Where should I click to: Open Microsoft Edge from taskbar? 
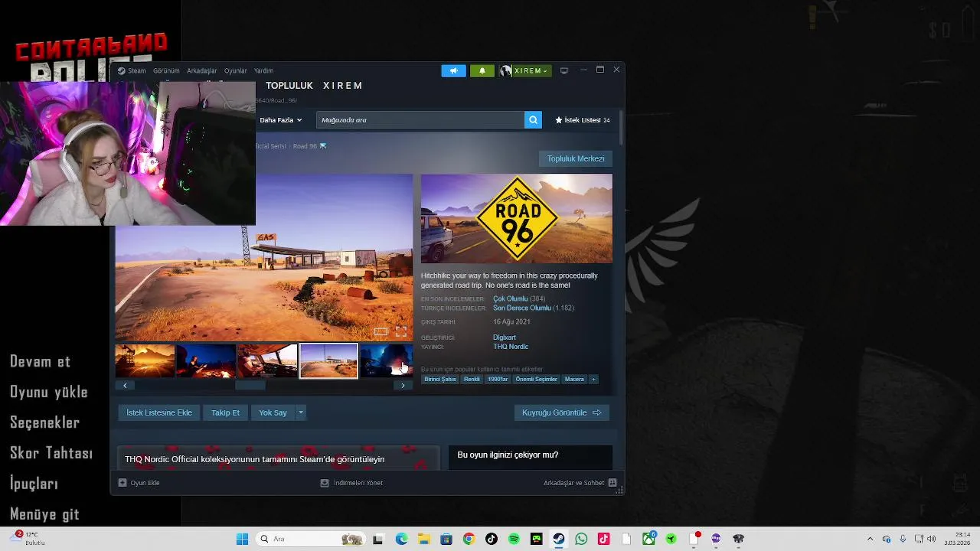pyautogui.click(x=401, y=539)
